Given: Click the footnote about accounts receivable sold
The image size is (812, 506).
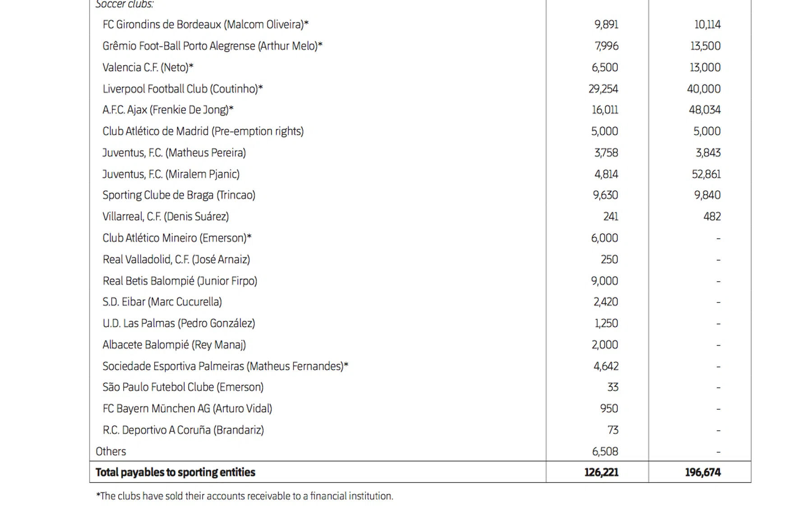Looking at the screenshot, I should [245, 496].
